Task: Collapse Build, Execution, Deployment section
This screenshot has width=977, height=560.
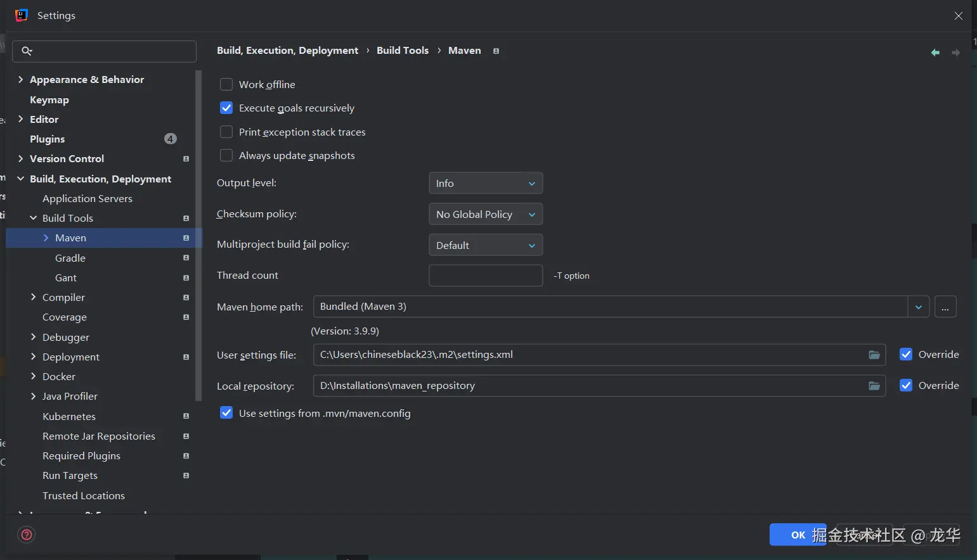Action: (x=20, y=179)
